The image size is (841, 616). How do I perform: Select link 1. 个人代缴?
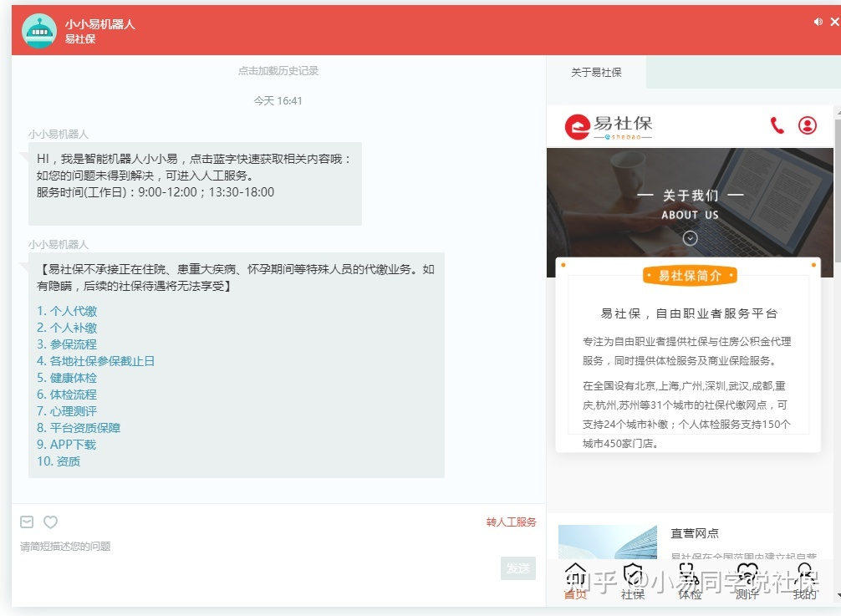pos(67,311)
